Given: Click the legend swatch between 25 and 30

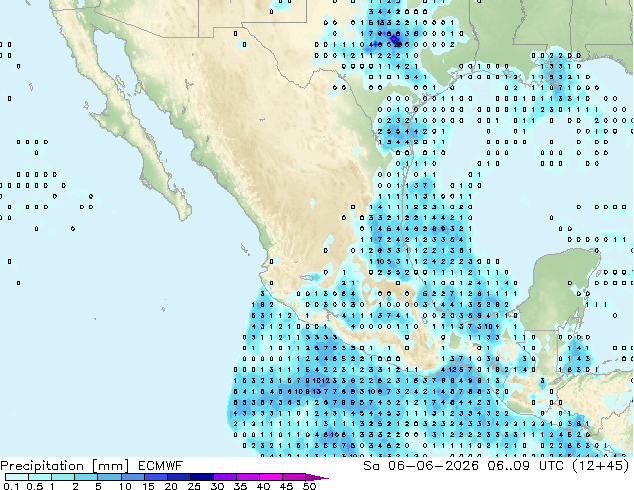Looking at the screenshot, I should (x=201, y=477).
